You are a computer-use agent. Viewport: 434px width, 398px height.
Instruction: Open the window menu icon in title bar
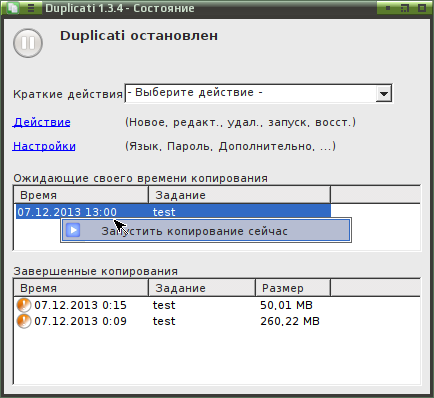click(31, 8)
